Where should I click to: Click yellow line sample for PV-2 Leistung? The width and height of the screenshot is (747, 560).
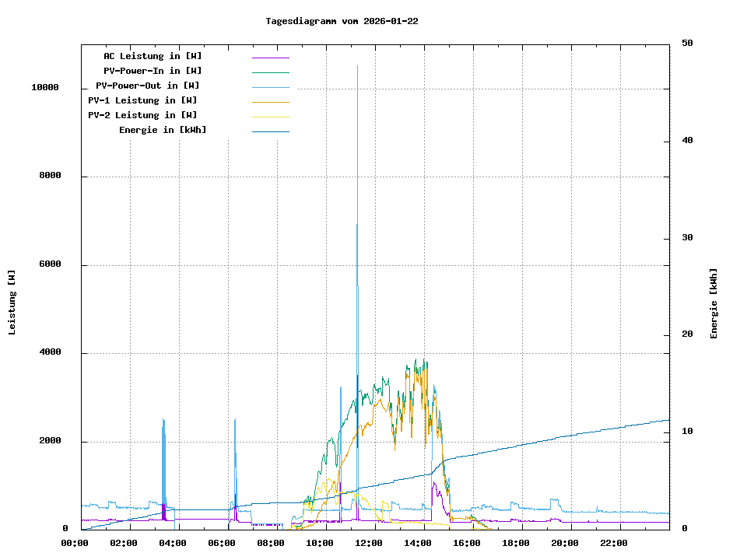tap(270, 117)
